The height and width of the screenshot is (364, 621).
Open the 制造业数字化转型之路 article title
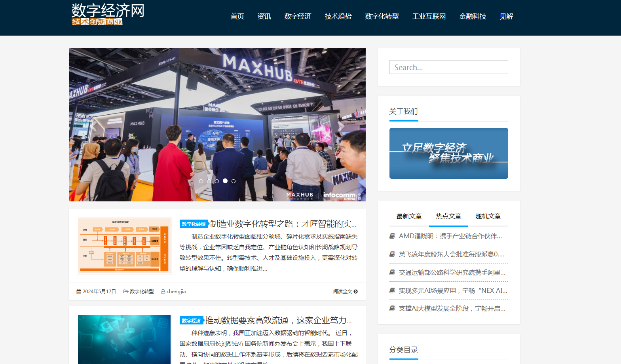(x=283, y=224)
